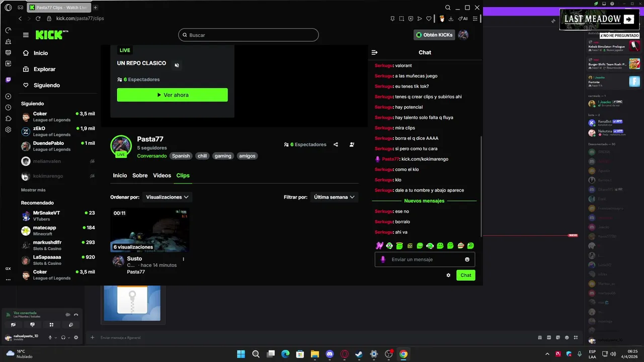This screenshot has height=362, width=644.
Task: Disconnect from Discord voice channel
Action: point(76,315)
